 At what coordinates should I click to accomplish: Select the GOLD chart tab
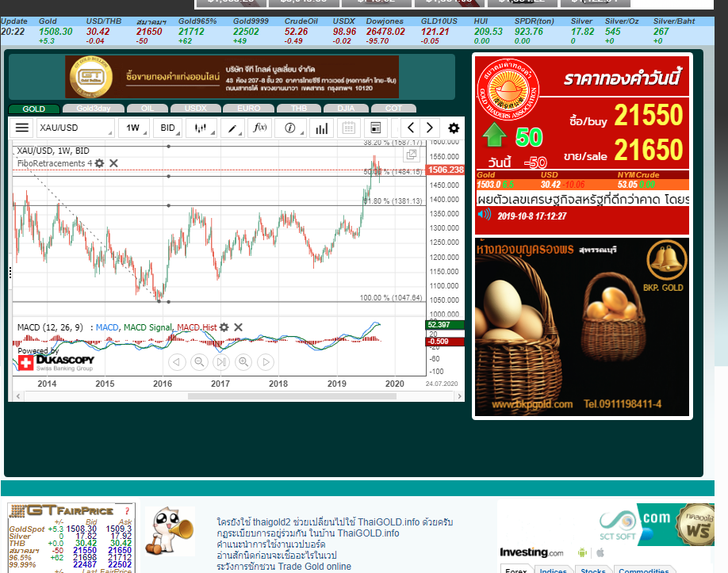[x=34, y=109]
